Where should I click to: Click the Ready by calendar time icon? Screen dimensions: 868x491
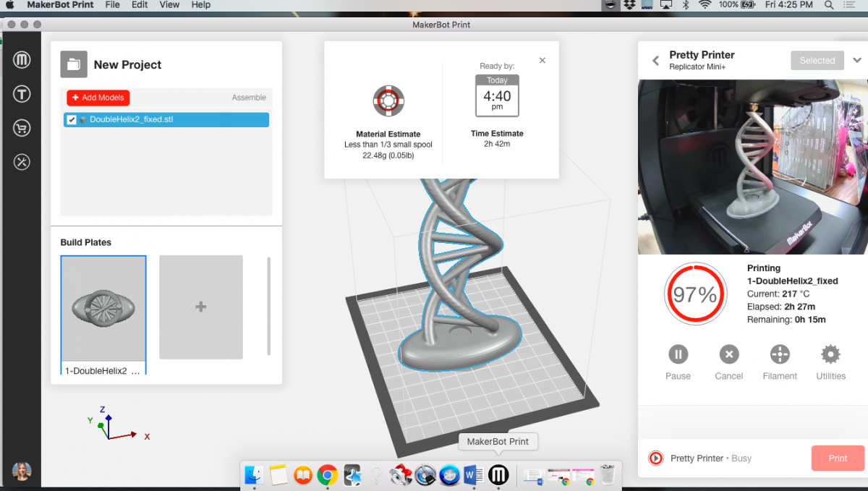pyautogui.click(x=497, y=95)
